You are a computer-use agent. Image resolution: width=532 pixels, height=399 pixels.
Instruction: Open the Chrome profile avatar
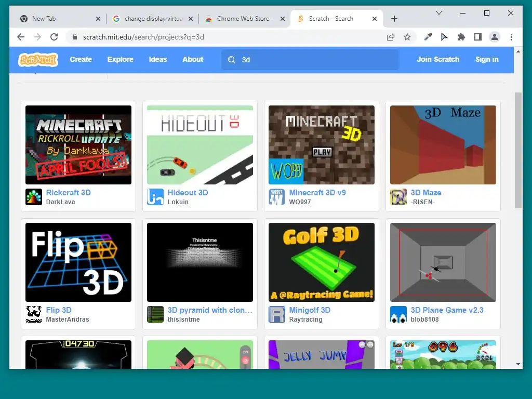pos(495,37)
